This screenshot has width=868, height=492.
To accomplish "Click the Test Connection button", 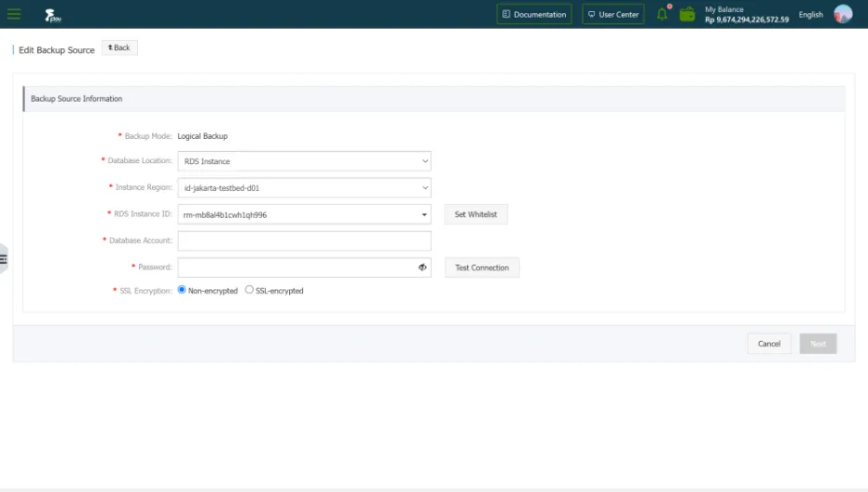I will pyautogui.click(x=482, y=267).
